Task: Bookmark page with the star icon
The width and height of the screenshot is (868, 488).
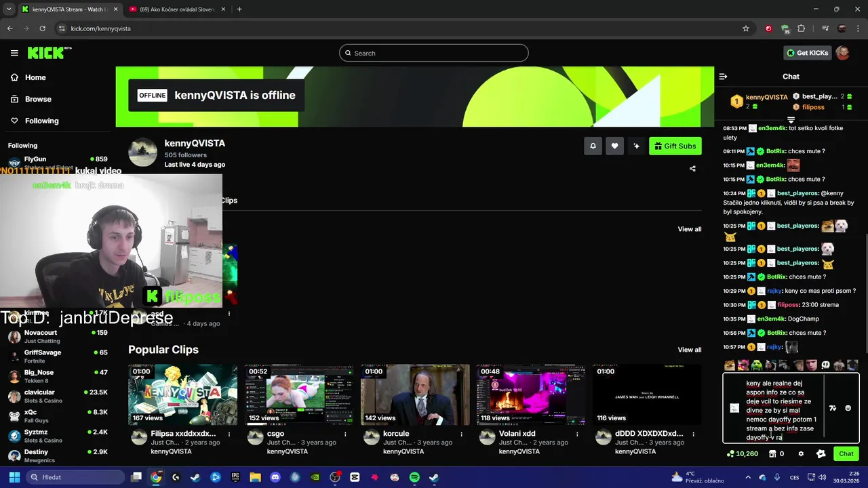Action: click(x=746, y=28)
